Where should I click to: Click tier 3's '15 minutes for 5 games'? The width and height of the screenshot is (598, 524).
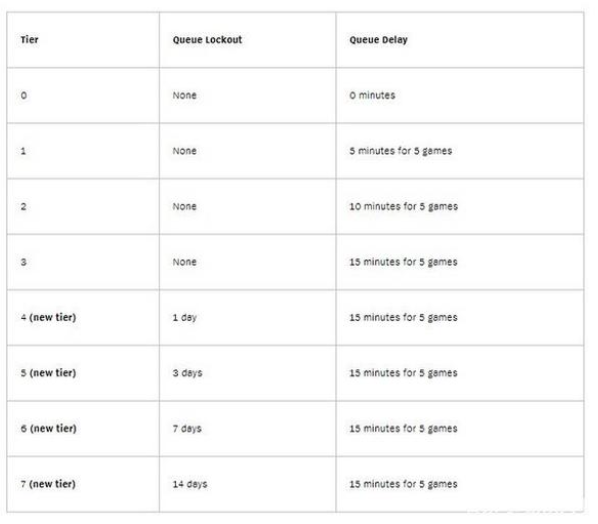(460, 262)
